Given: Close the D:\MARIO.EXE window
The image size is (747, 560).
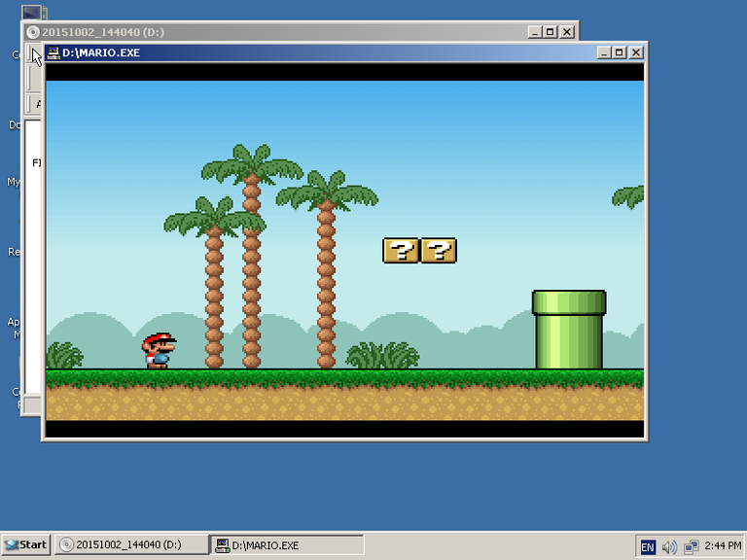Looking at the screenshot, I should click(636, 52).
